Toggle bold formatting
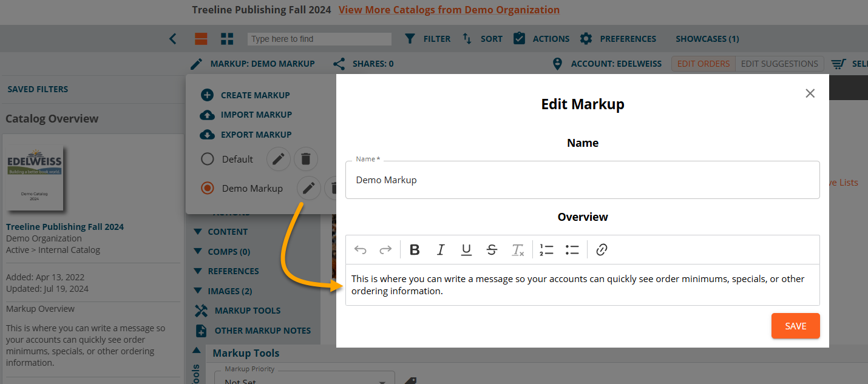 415,250
